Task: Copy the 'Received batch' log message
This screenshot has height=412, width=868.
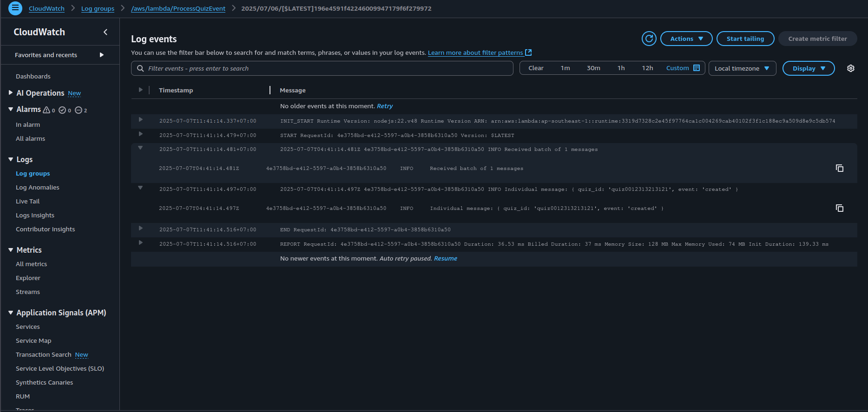Action: [839, 168]
